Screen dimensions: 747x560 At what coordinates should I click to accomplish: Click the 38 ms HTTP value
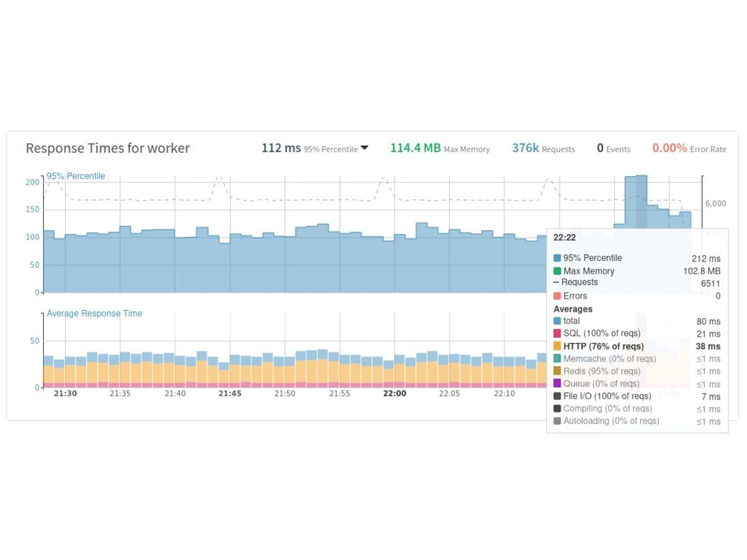tap(708, 347)
